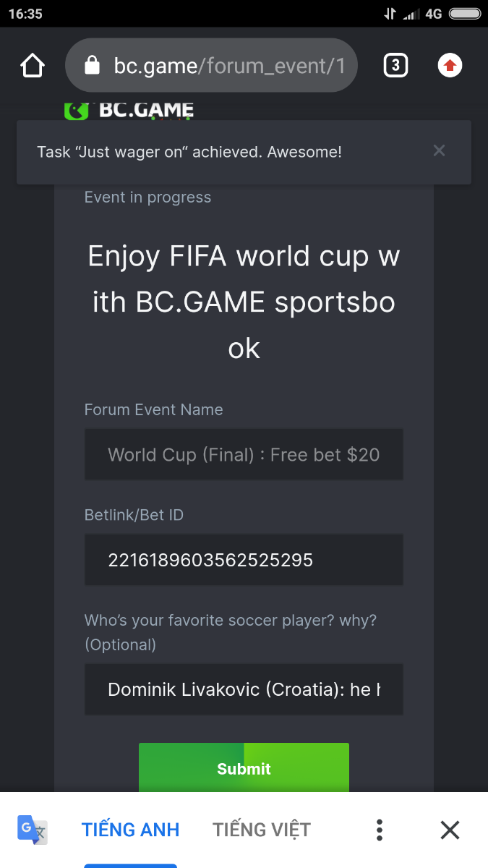This screenshot has width=488, height=868.
Task: Click the favorite soccer player answer field
Action: click(244, 689)
